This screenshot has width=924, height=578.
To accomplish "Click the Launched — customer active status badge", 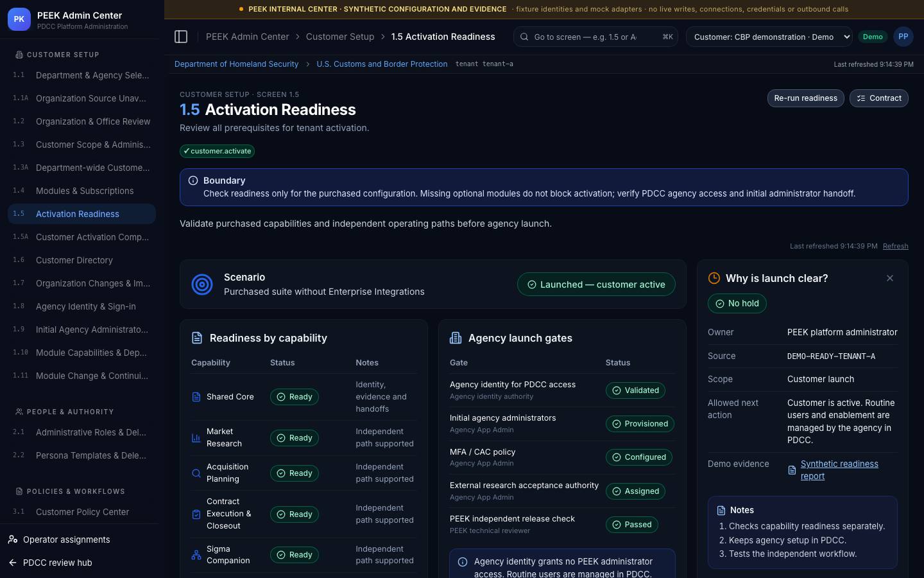I will click(596, 285).
